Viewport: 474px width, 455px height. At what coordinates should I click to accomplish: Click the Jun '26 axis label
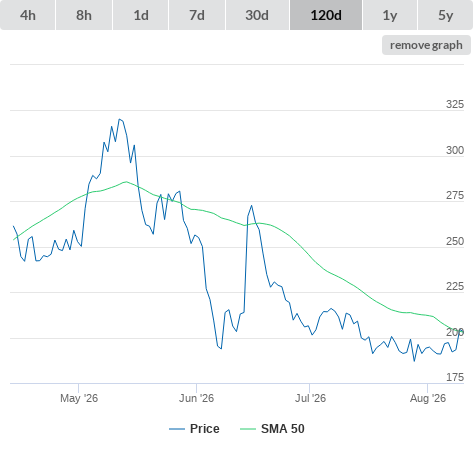click(x=196, y=398)
